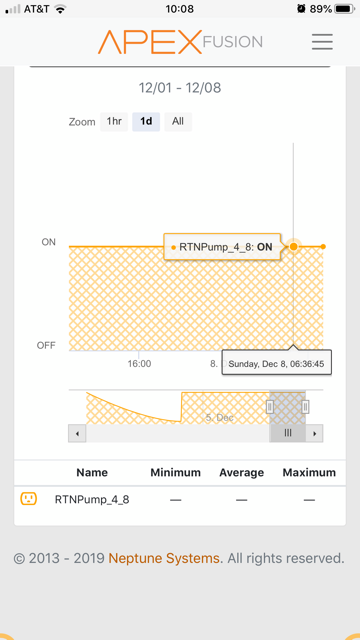
Task: Open the hamburger menu icon
Action: point(322,42)
